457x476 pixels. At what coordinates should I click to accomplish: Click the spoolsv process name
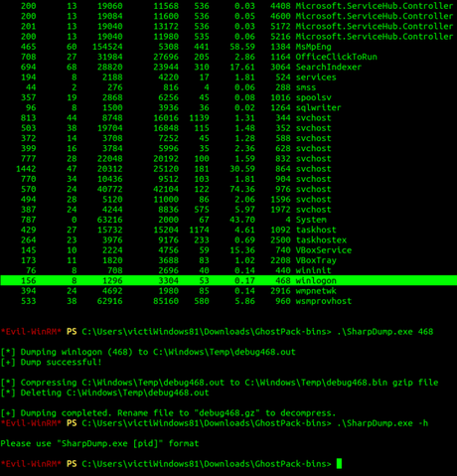[313, 97]
